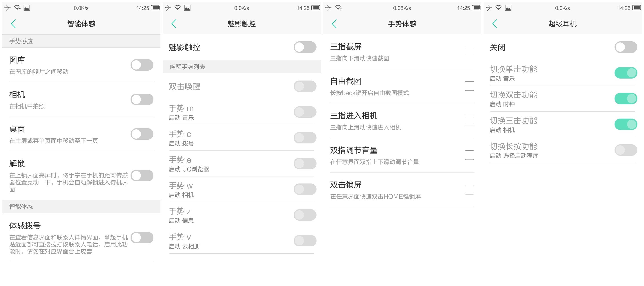Open the 手势 m 启动 音乐 entry
The image size is (644, 286).
pyautogui.click(x=225, y=112)
